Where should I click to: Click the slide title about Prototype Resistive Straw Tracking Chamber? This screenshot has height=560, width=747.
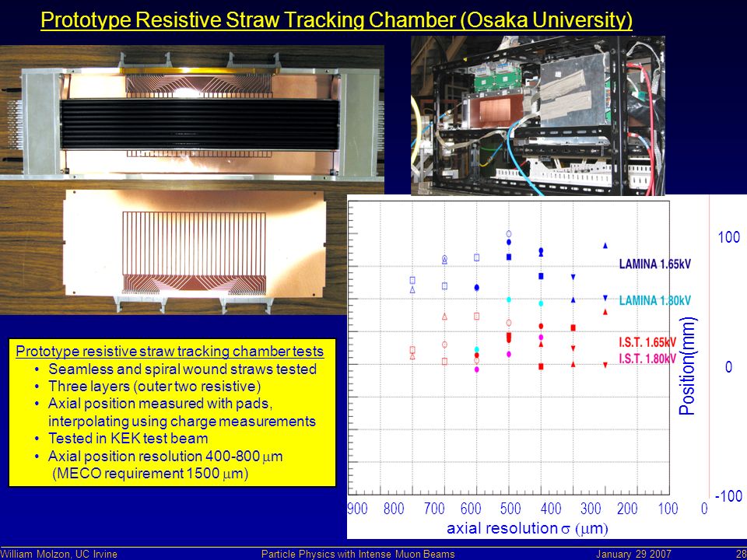(x=336, y=20)
